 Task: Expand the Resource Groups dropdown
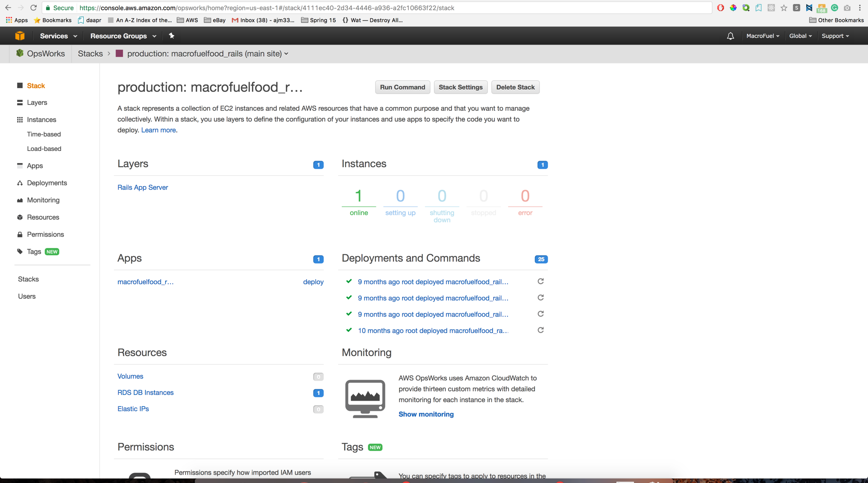(x=123, y=36)
